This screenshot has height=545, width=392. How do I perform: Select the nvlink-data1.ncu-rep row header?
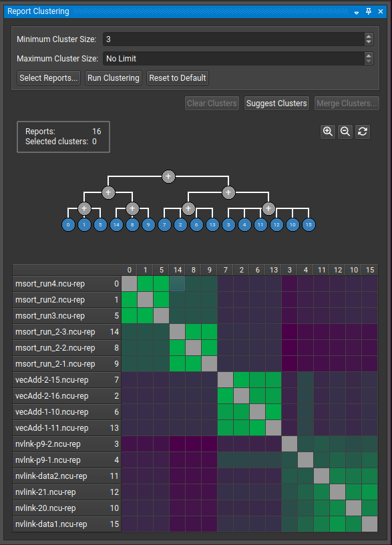67,524
